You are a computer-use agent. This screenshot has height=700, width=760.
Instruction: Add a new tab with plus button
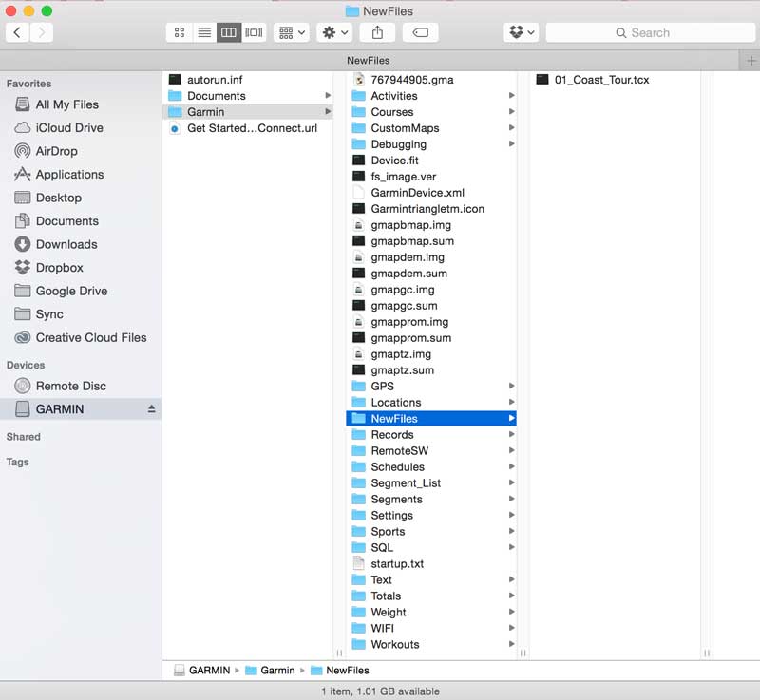point(750,61)
